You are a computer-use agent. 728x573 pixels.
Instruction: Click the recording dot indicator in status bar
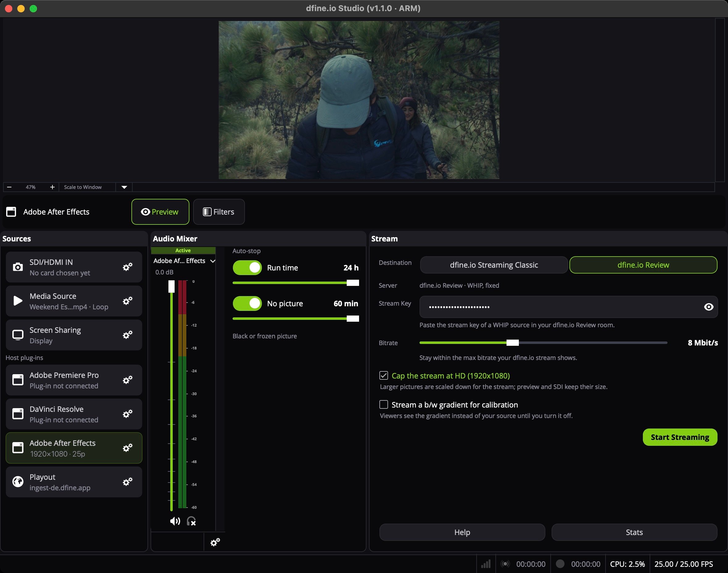pos(560,564)
